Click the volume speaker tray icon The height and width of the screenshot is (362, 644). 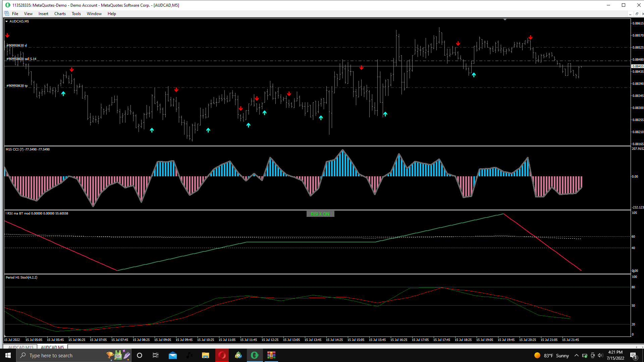[600, 356]
